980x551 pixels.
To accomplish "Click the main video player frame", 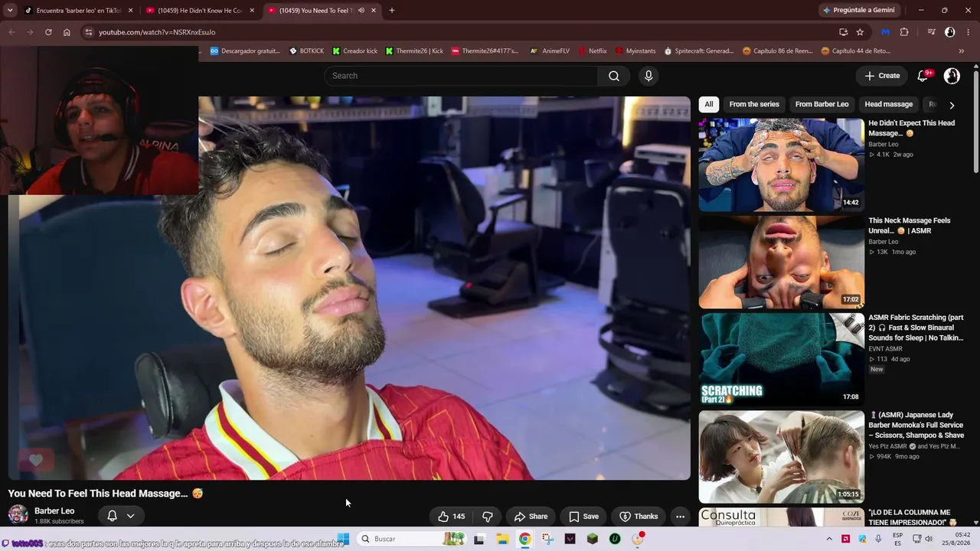I will click(349, 288).
